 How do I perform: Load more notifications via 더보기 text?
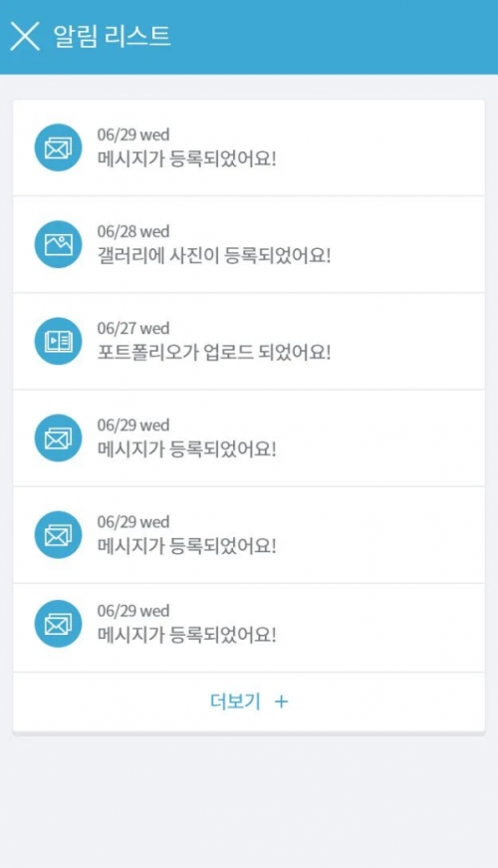[x=235, y=702]
